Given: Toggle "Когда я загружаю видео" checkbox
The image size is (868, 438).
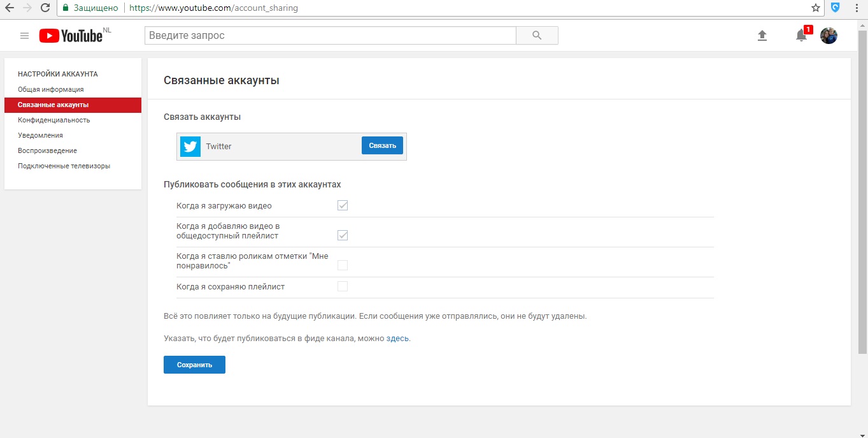Looking at the screenshot, I should pos(343,205).
